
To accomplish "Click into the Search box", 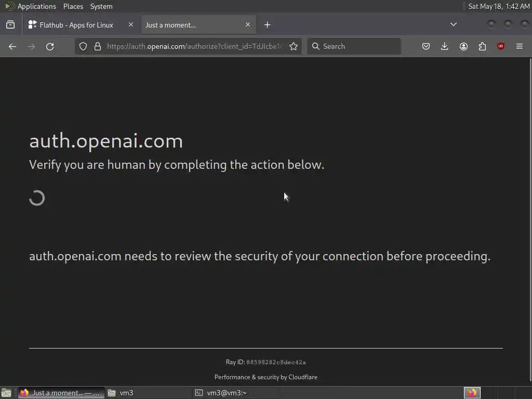I will [x=354, y=46].
